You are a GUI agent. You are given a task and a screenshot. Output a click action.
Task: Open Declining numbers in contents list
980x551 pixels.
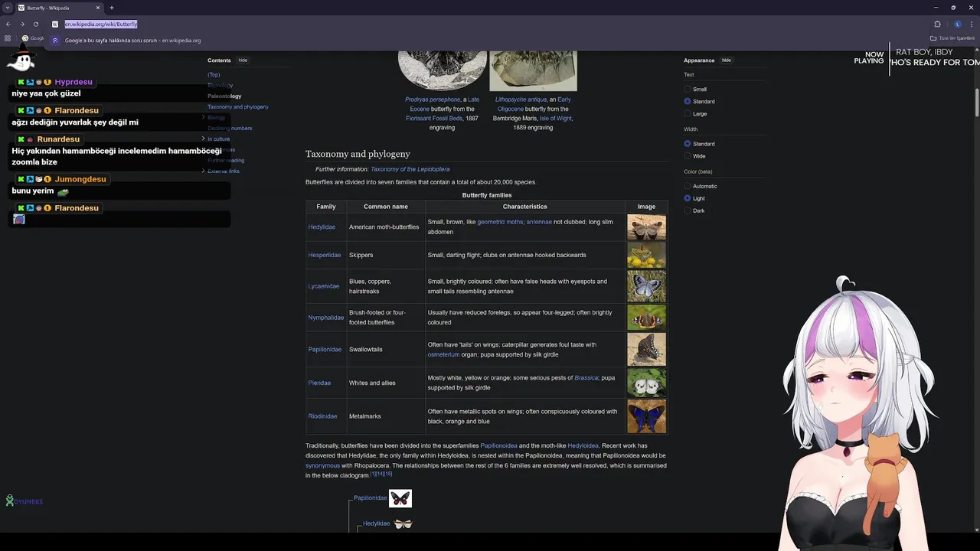(230, 128)
